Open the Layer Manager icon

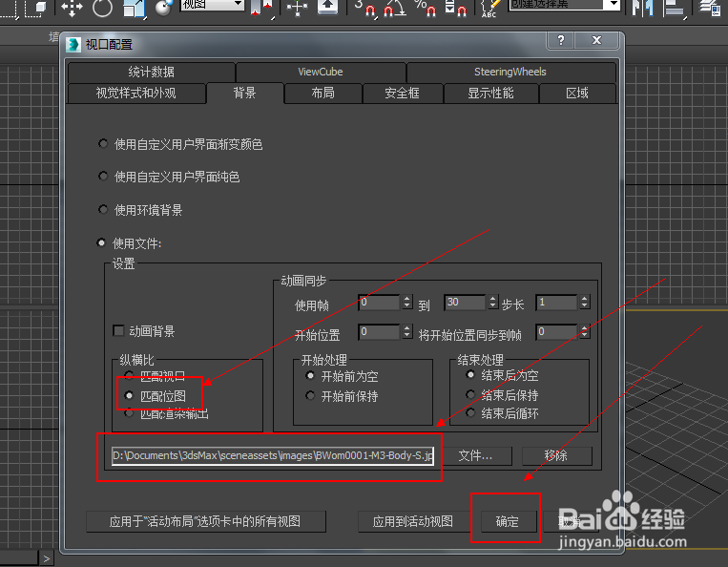coord(710,8)
